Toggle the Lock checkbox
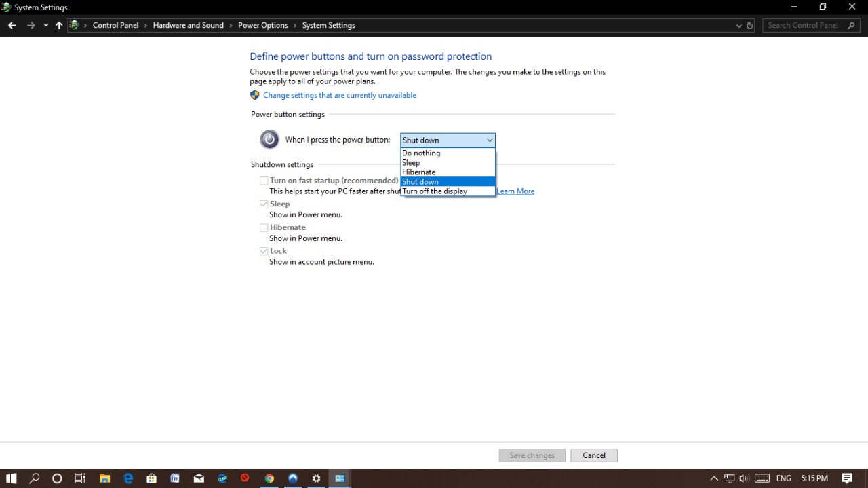Viewport: 868px width, 488px height. (x=264, y=251)
